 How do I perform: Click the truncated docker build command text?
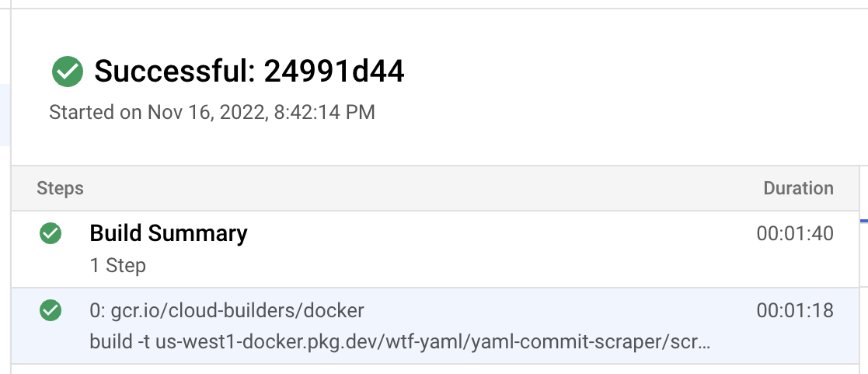(x=400, y=342)
